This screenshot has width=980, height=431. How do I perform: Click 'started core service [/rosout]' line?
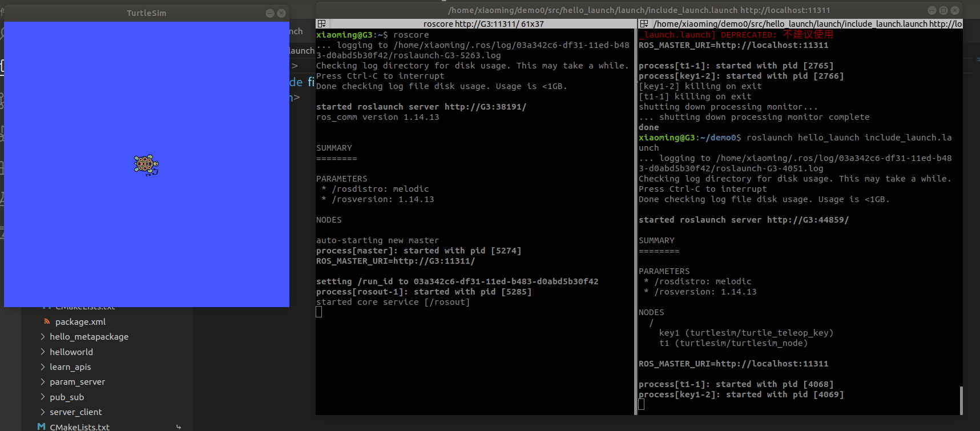tap(393, 302)
